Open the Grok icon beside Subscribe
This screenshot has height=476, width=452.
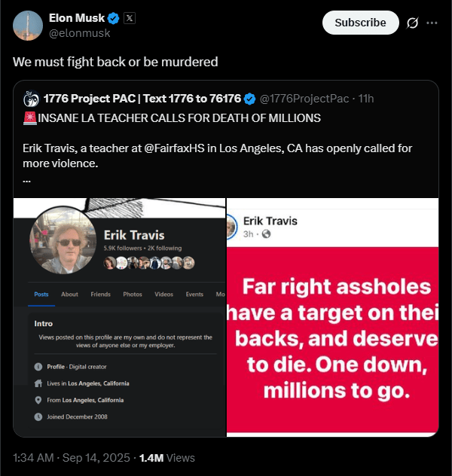point(412,23)
